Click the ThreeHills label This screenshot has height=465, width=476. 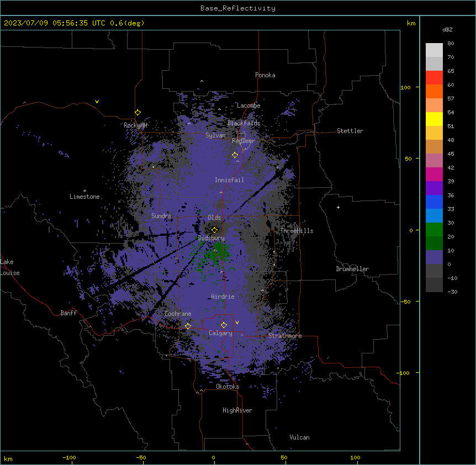(x=297, y=231)
